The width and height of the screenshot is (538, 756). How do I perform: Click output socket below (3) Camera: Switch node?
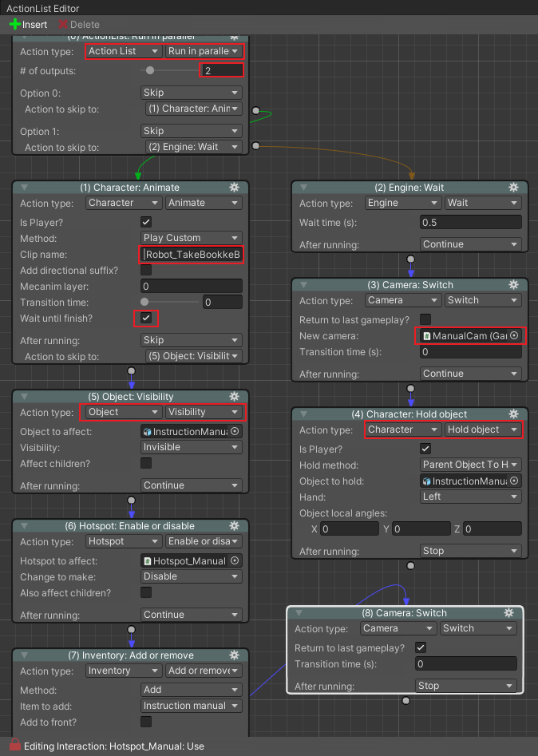(x=411, y=389)
